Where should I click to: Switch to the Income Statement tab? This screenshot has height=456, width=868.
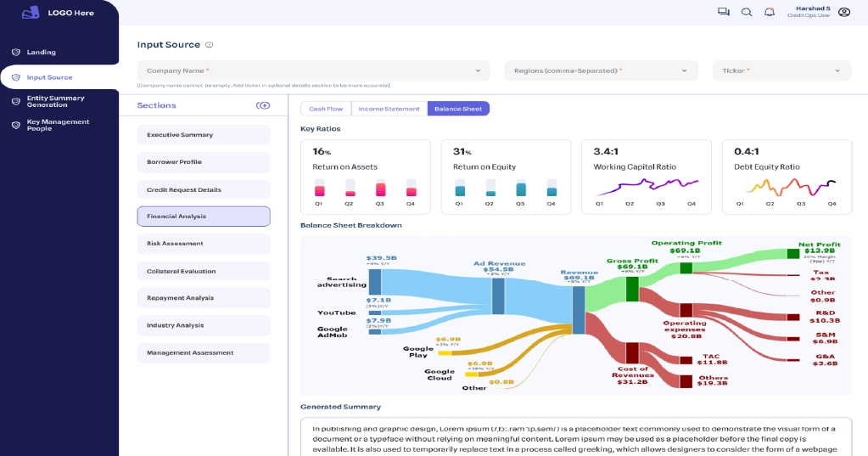click(x=389, y=109)
